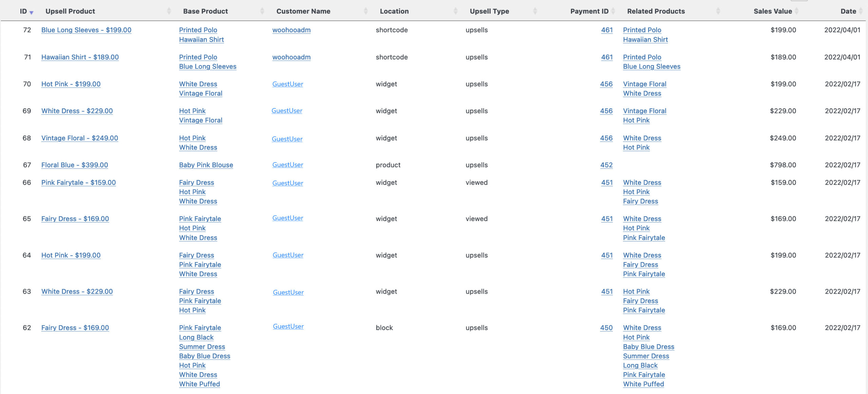Sort by Customer Name column arrows
868x394 pixels.
[x=366, y=11]
